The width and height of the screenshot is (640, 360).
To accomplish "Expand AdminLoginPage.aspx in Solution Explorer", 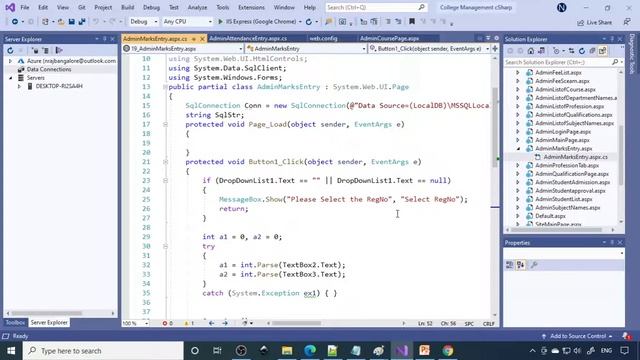I will pyautogui.click(x=518, y=132).
